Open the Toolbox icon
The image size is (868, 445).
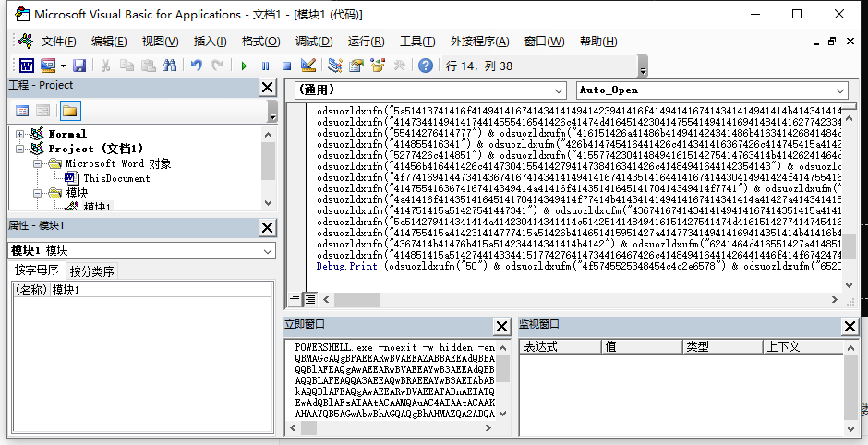pos(399,66)
